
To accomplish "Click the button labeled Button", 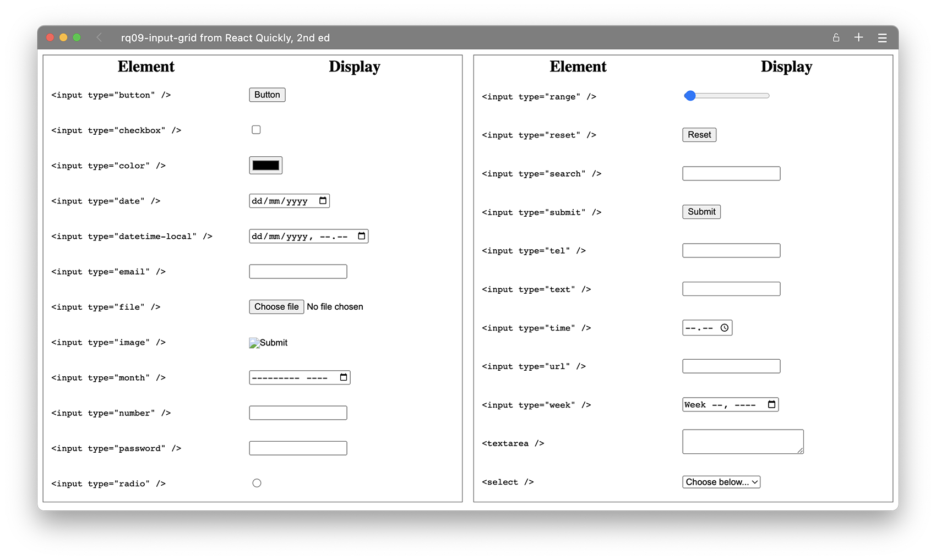I will point(267,95).
